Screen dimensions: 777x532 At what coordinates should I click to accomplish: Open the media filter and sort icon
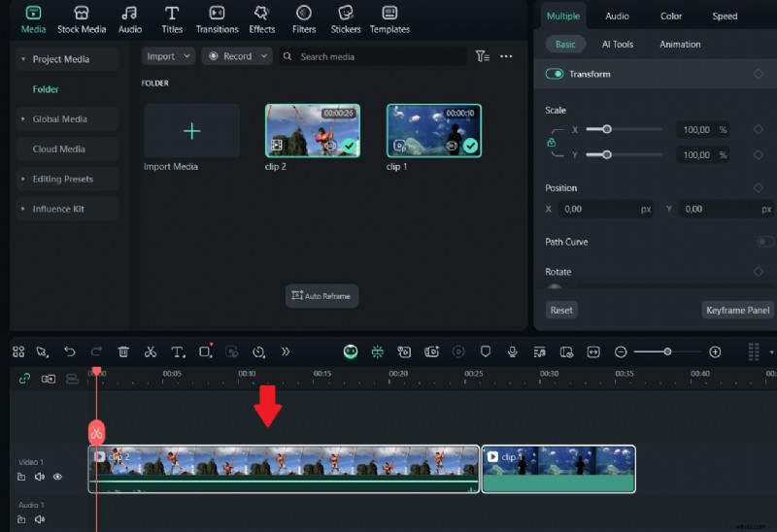tap(482, 56)
